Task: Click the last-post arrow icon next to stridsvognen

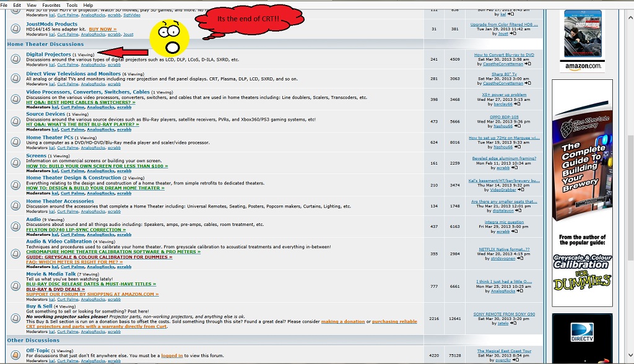Action: [x=520, y=258]
